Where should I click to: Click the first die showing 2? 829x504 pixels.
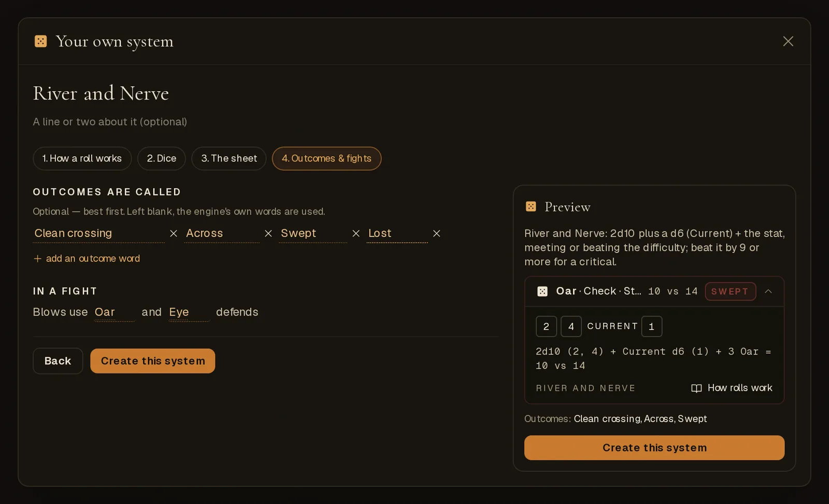[546, 326]
